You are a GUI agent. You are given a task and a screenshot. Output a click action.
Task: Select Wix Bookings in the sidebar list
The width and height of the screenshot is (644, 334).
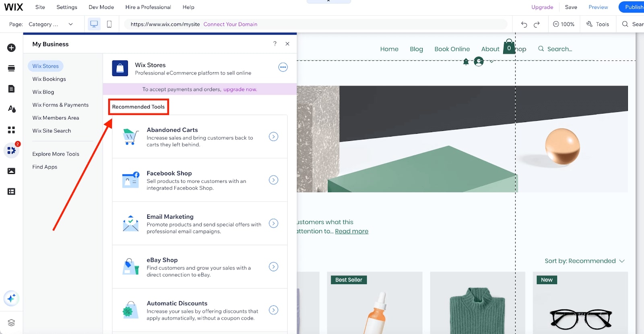point(49,79)
